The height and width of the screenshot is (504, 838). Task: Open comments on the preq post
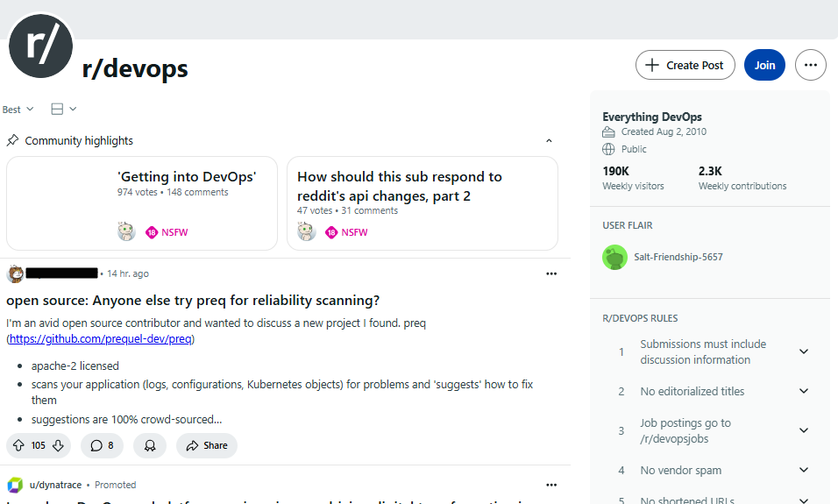pos(102,446)
